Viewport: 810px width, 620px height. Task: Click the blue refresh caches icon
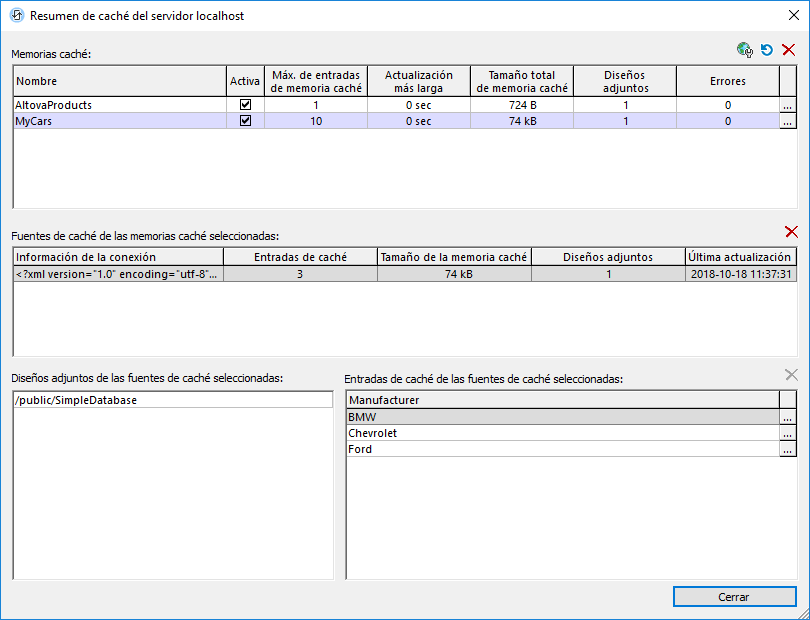[x=767, y=50]
